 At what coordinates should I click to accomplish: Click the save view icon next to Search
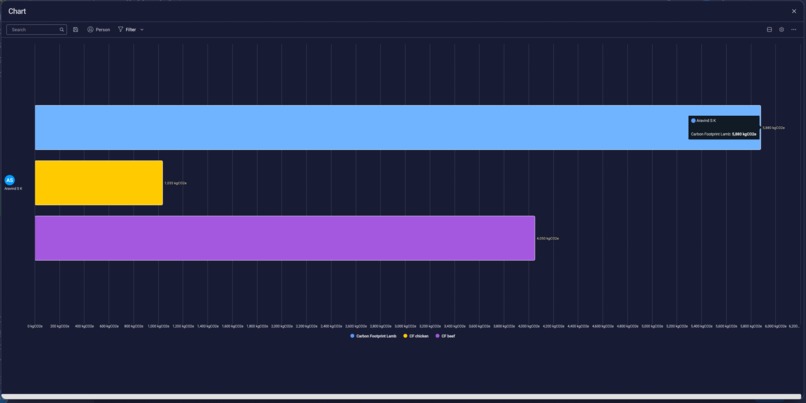pyautogui.click(x=76, y=30)
